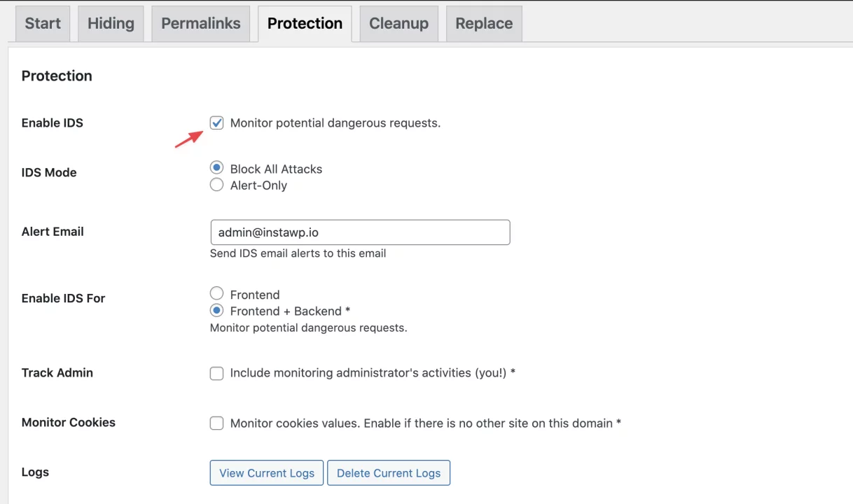Image resolution: width=853 pixels, height=504 pixels.
Task: Choose Alert-Only IDS mode
Action: click(x=217, y=185)
